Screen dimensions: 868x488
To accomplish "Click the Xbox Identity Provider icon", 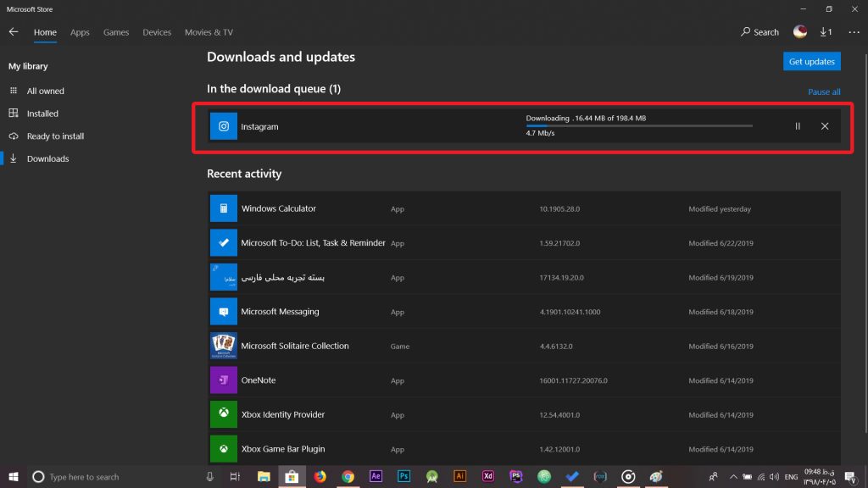I will 224,414.
